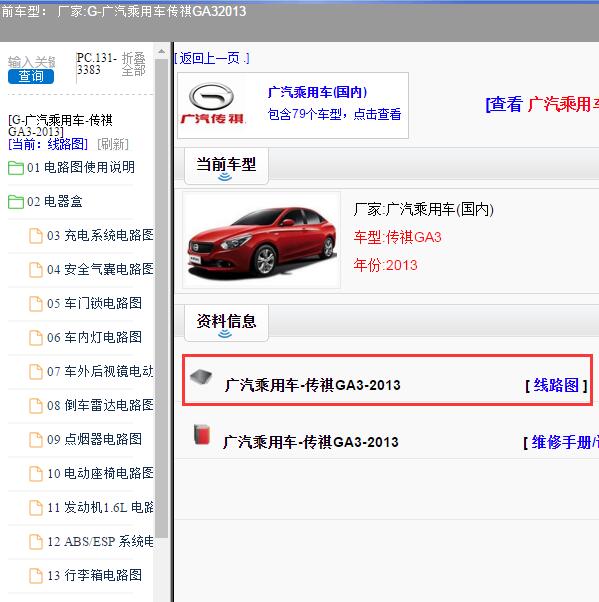
Task: Open the 线路图 link
Action: (x=556, y=385)
